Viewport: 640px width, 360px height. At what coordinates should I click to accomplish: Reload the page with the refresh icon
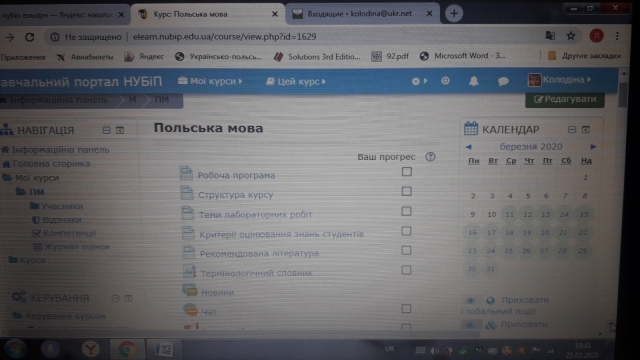click(x=29, y=37)
